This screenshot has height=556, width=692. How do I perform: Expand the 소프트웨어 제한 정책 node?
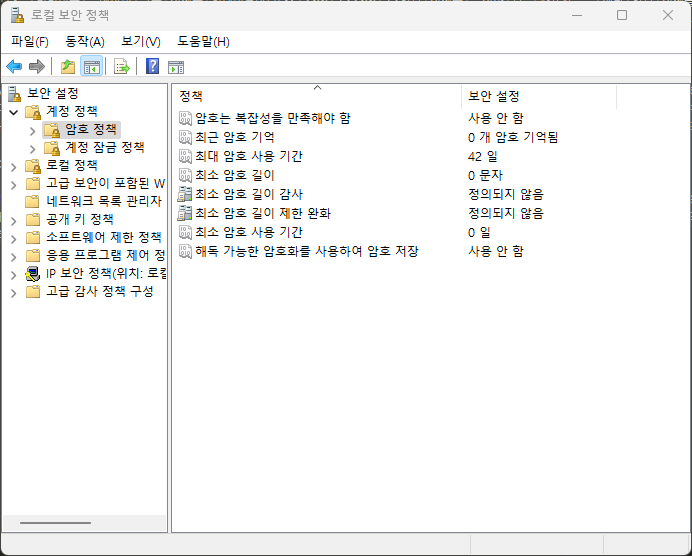pyautogui.click(x=14, y=239)
